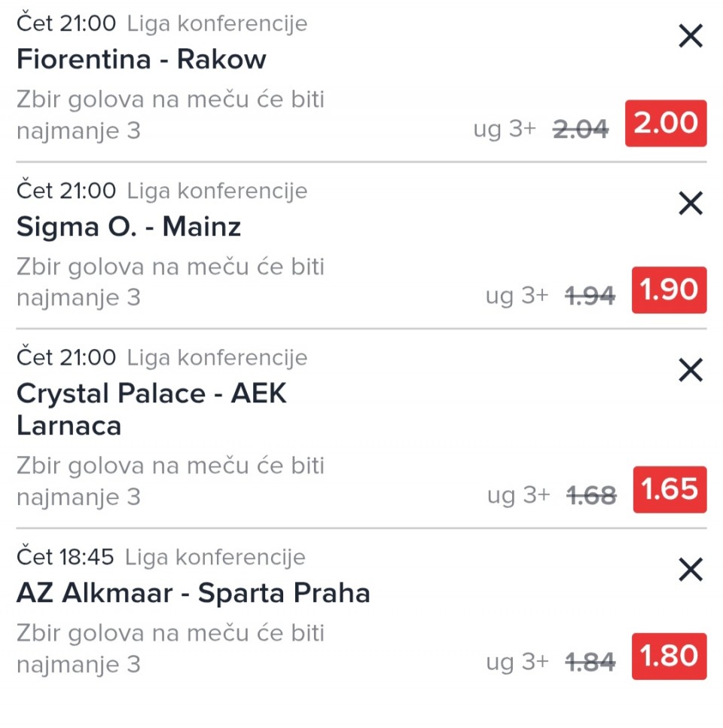
Task: Click the crossed-out 1.84 old odds
Action: [x=590, y=662]
